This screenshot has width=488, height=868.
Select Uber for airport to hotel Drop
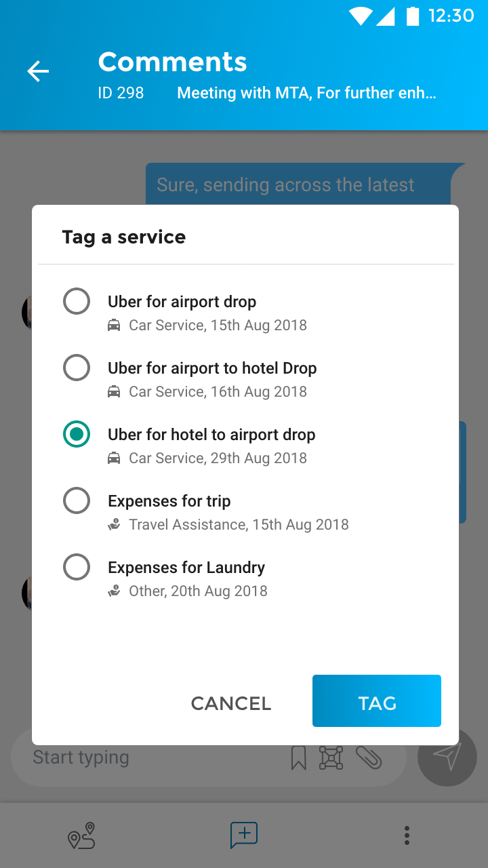tap(77, 368)
